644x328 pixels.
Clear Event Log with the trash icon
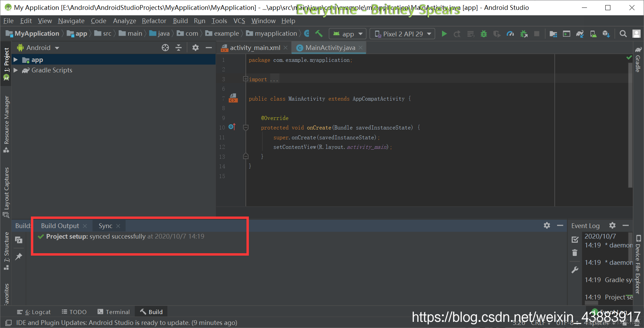(575, 253)
